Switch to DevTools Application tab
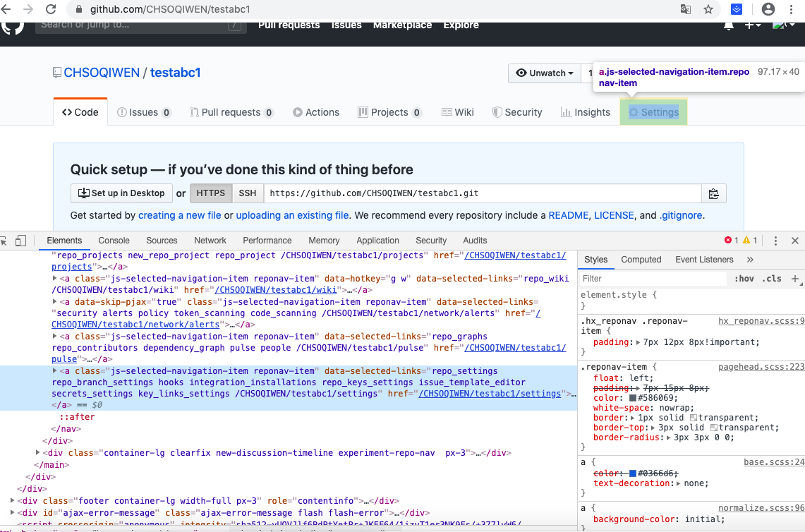Image resolution: width=805 pixels, height=532 pixels. pyautogui.click(x=377, y=241)
